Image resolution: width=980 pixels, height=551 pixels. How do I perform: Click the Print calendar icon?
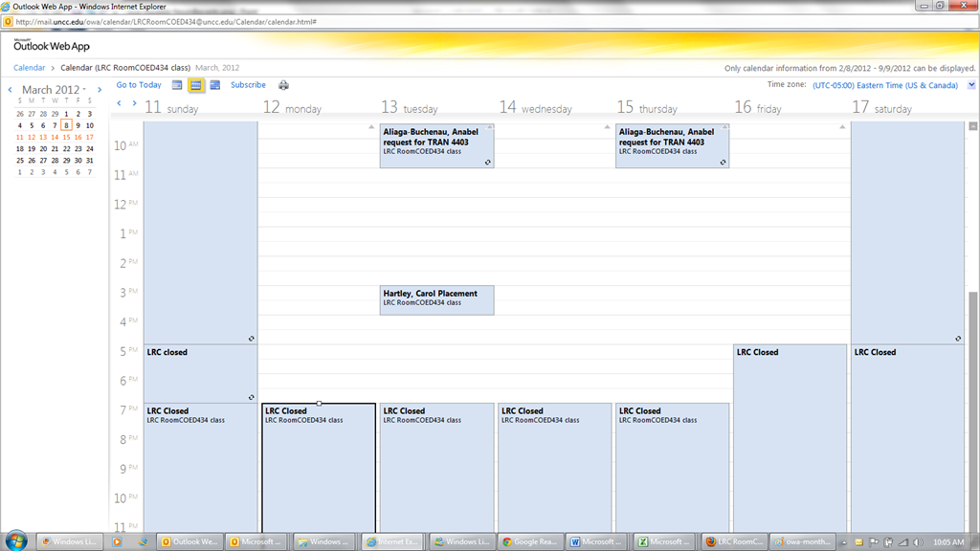pos(283,85)
